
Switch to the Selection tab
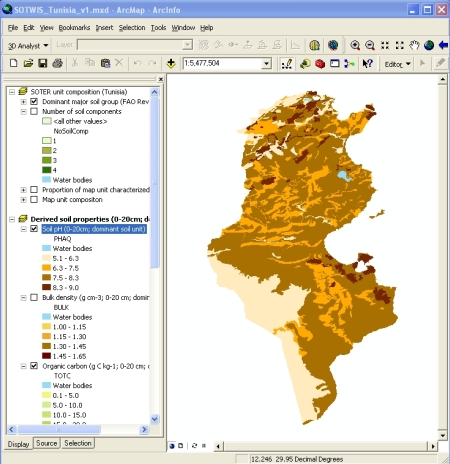[78, 443]
